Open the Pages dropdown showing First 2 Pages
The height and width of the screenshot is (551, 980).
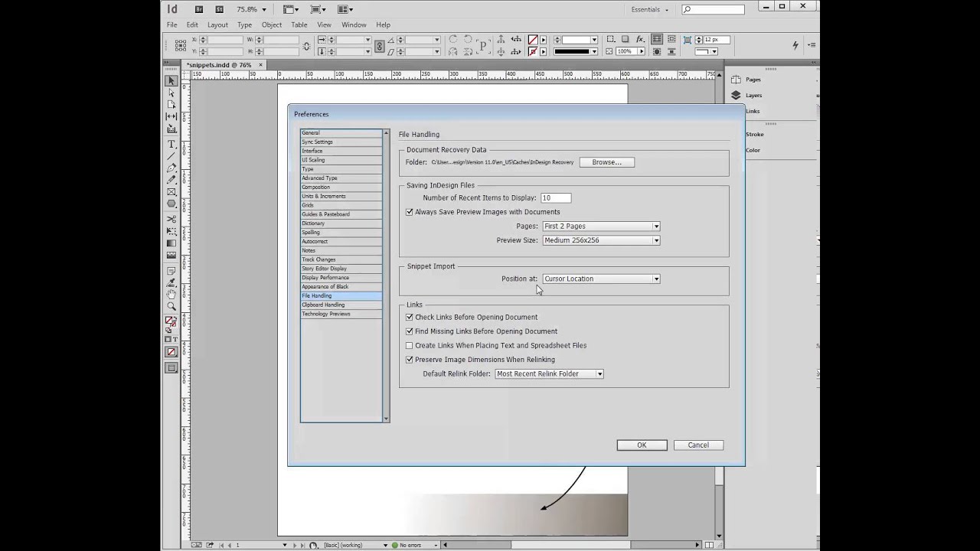coord(601,227)
